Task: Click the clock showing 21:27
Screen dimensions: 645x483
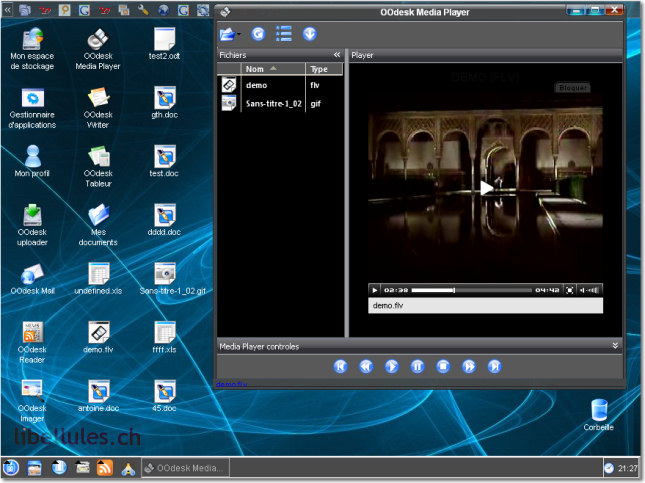Action: [626, 468]
